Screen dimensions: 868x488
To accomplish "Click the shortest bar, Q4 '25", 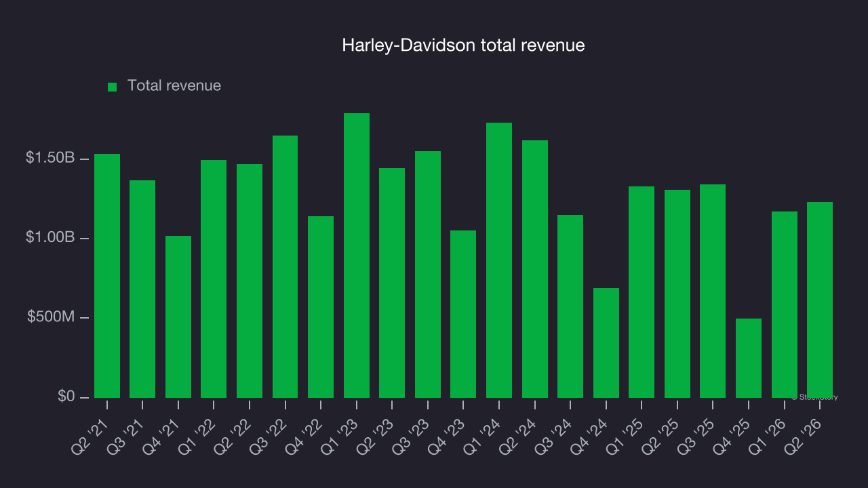I will [749, 358].
